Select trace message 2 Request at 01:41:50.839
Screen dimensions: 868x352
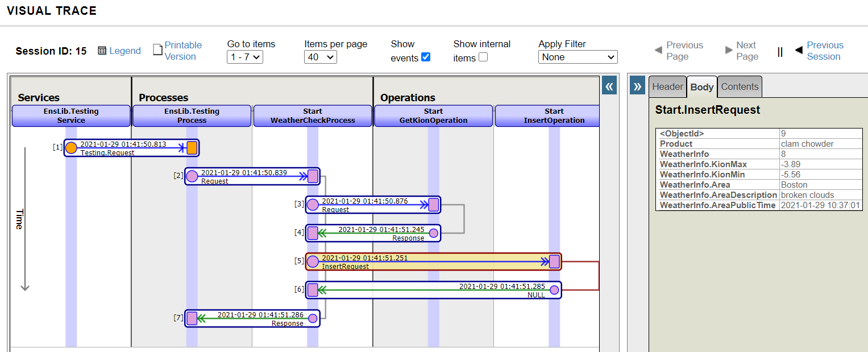click(252, 176)
